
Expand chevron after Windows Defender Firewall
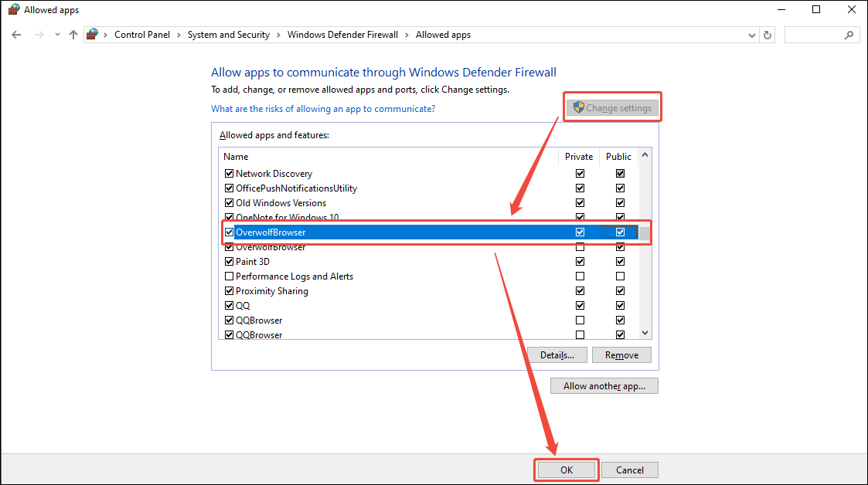click(407, 35)
